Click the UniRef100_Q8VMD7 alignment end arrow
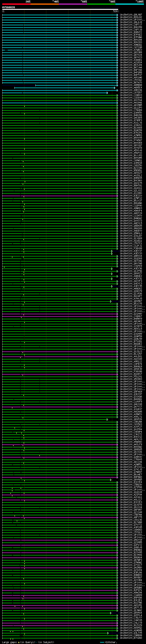The height and width of the screenshot is (644, 146). pos(111,301)
